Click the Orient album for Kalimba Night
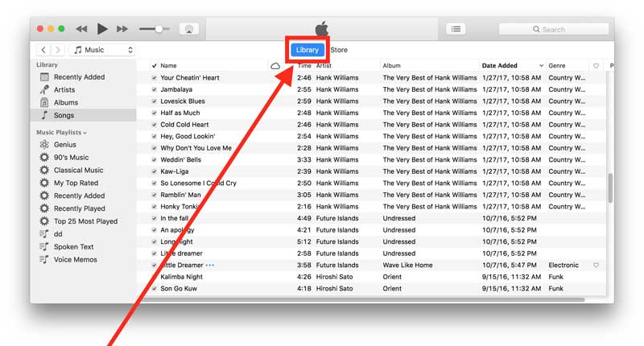The height and width of the screenshot is (346, 644). (392, 277)
